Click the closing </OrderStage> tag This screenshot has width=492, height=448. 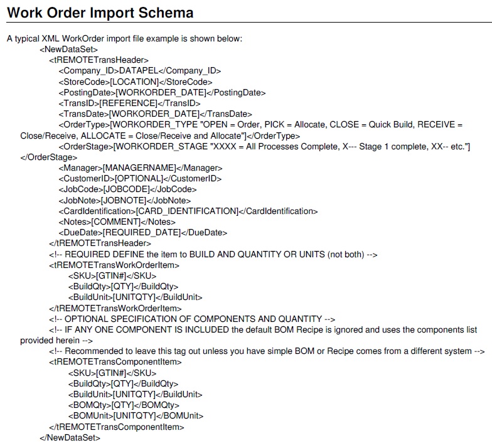pyautogui.click(x=49, y=157)
